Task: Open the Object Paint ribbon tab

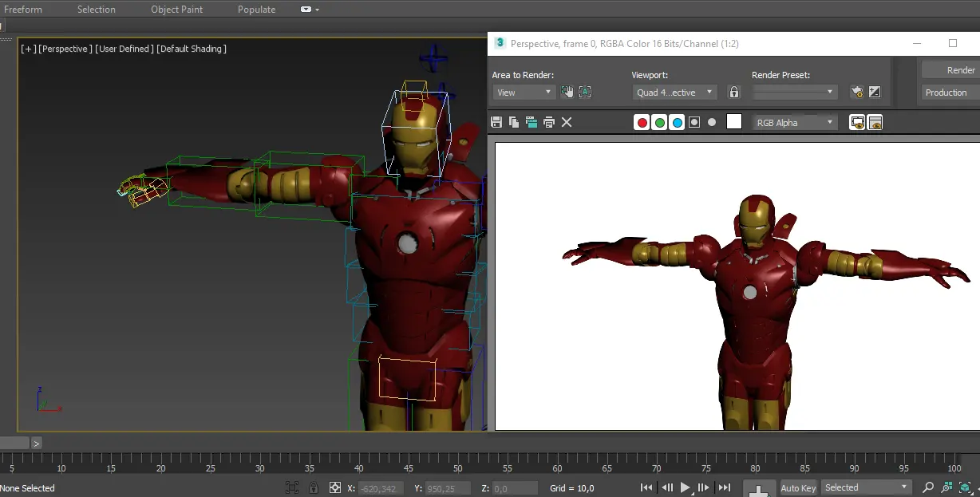Action: (x=176, y=10)
